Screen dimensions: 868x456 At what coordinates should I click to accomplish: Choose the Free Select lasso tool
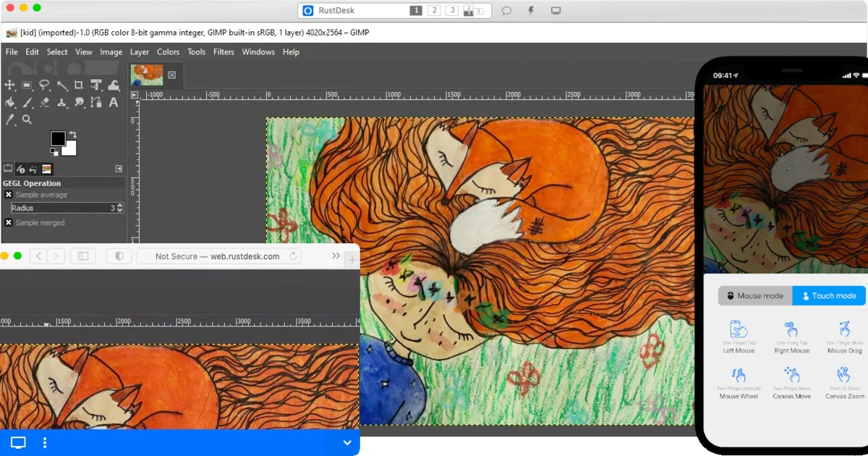pyautogui.click(x=44, y=85)
